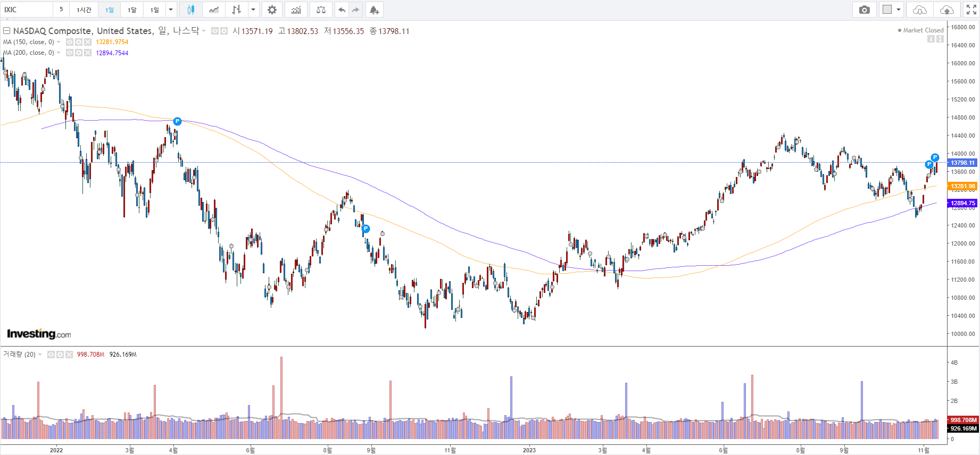Viewport: 980px width, 455px height.
Task: Click the 12894.7544 MA 200 legend value
Action: (112, 53)
